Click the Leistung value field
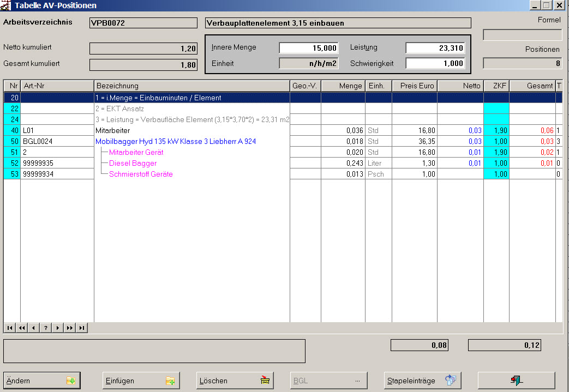The image size is (569, 392). coord(435,48)
